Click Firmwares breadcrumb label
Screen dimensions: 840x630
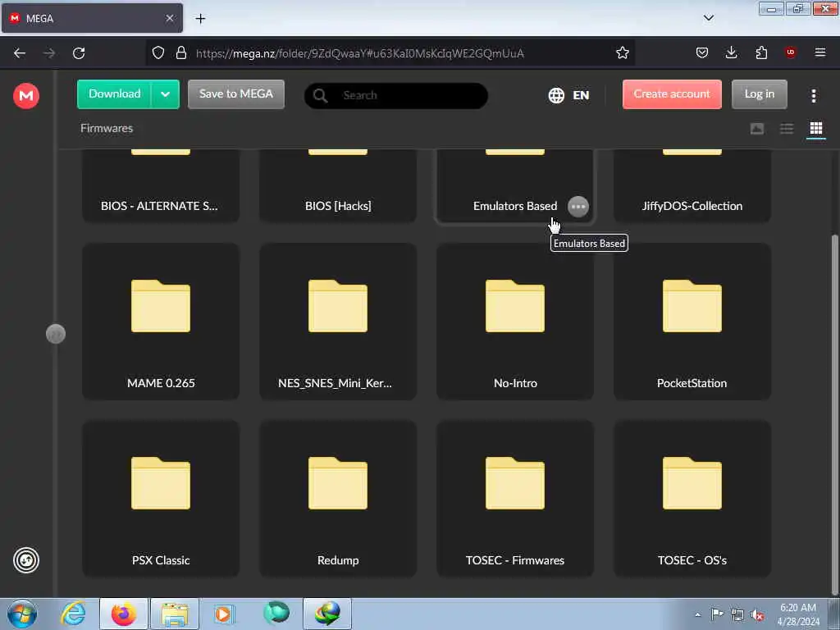click(x=107, y=128)
